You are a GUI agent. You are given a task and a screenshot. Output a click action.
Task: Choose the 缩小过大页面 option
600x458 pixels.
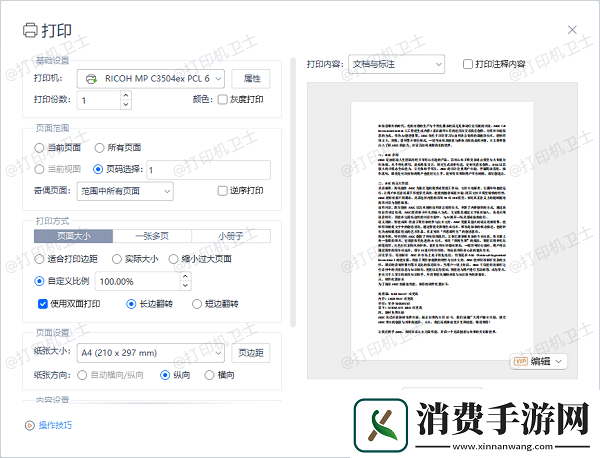click(173, 259)
